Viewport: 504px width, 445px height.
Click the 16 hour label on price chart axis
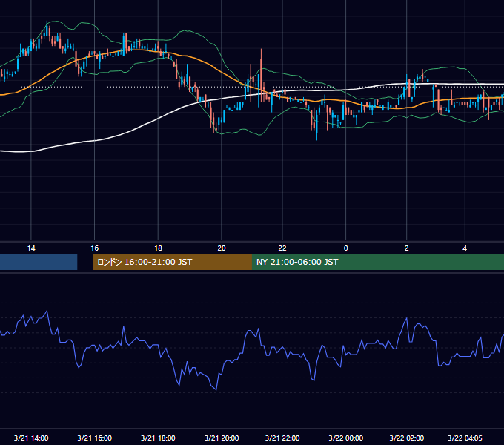point(95,248)
